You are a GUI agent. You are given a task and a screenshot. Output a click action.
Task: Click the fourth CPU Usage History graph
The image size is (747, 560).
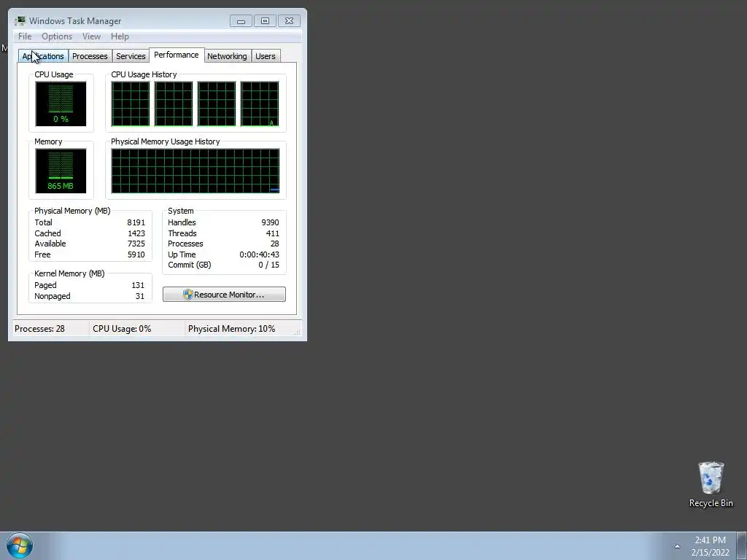260,104
